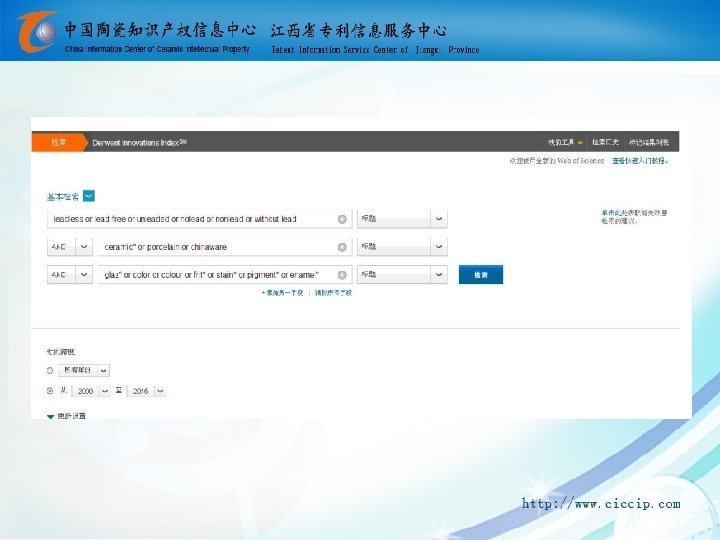Open the 基本检索 search type dropdown

[x=89, y=196]
